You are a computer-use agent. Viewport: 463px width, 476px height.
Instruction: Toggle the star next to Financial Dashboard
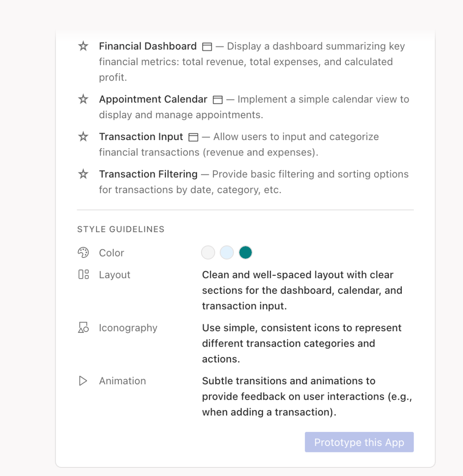tap(83, 46)
